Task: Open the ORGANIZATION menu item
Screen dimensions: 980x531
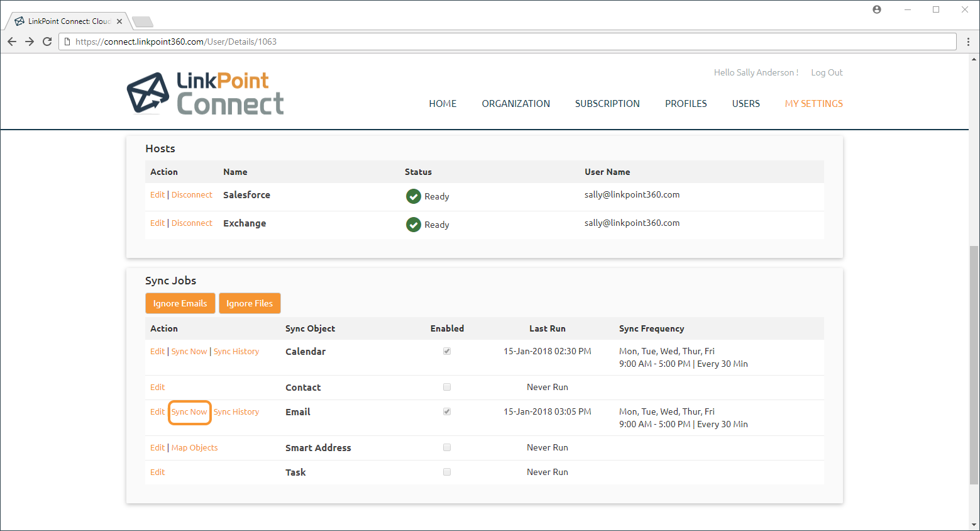Action: pyautogui.click(x=516, y=104)
